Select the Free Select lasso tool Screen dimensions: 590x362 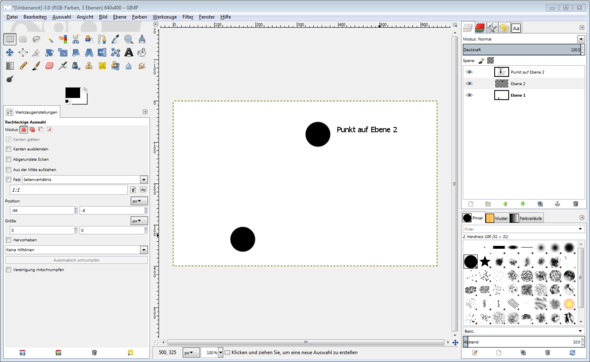[x=36, y=39]
